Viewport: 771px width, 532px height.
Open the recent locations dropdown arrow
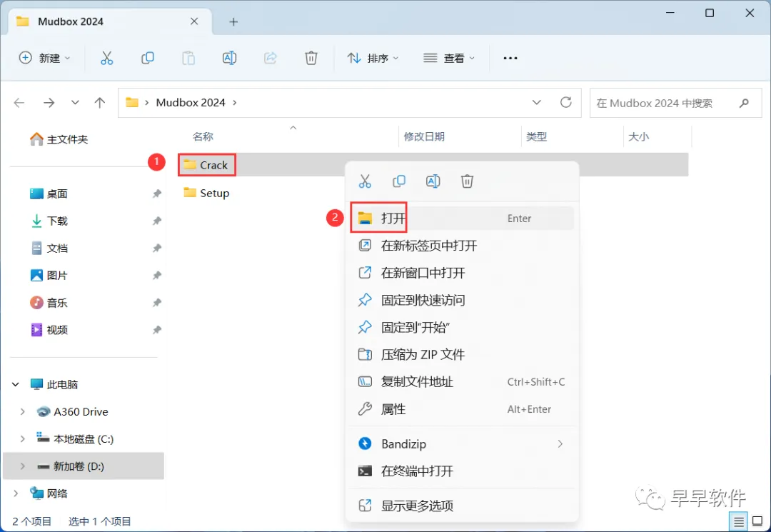(x=75, y=103)
